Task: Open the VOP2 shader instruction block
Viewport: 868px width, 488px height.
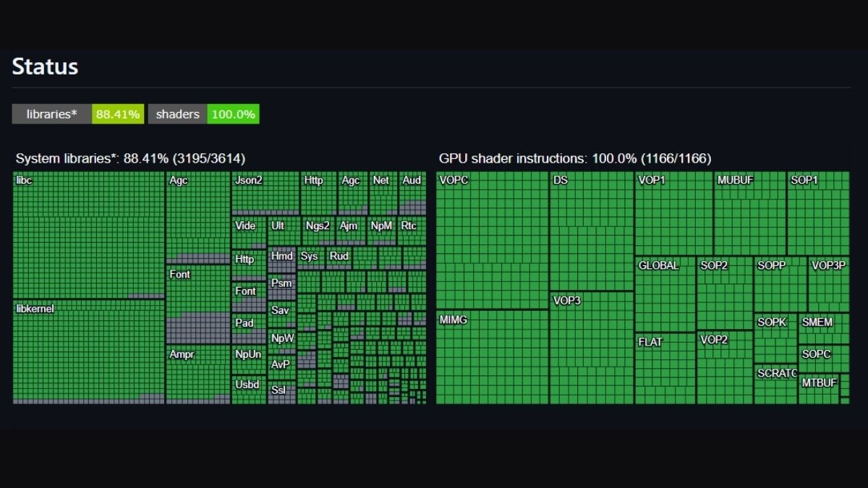Action: point(725,367)
